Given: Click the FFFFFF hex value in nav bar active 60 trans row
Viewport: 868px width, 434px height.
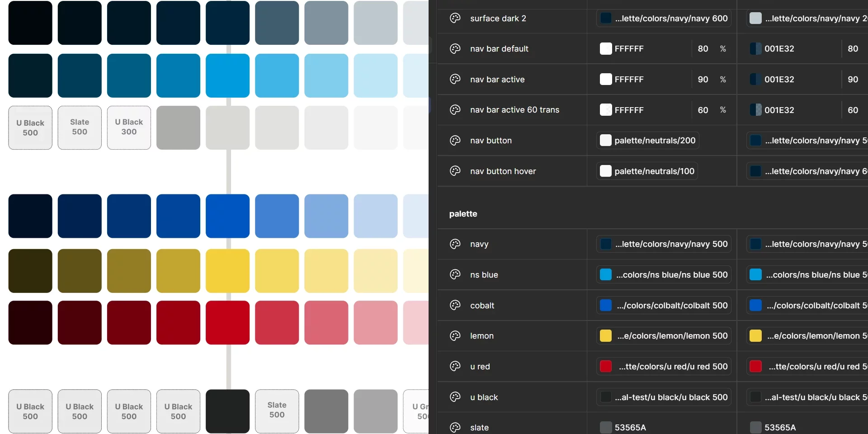Looking at the screenshot, I should [629, 110].
